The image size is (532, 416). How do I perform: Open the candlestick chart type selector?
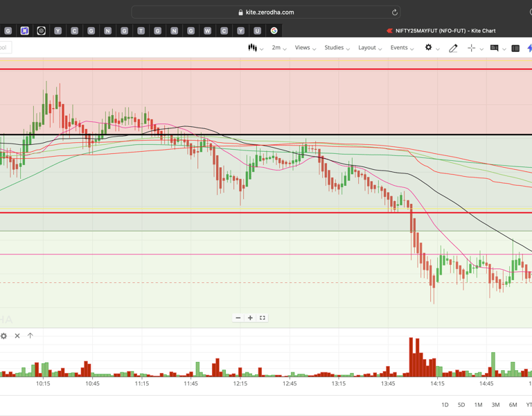tap(252, 48)
